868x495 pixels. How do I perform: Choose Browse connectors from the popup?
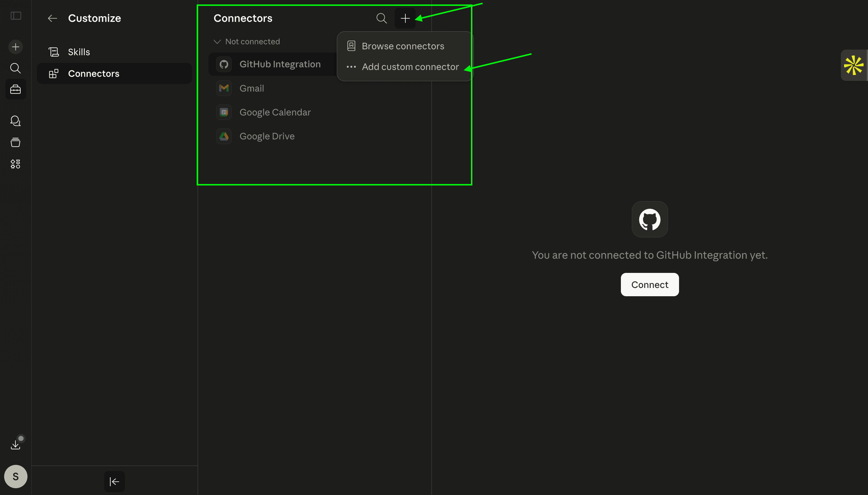pos(403,46)
